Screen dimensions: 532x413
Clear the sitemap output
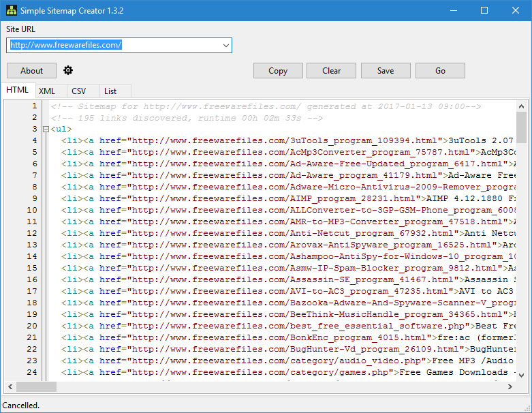point(332,71)
